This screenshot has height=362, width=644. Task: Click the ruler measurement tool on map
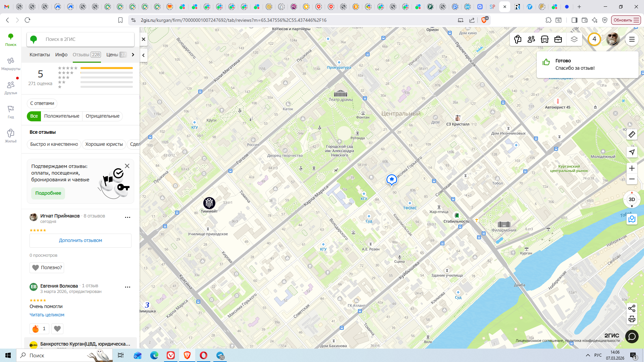tap(632, 135)
